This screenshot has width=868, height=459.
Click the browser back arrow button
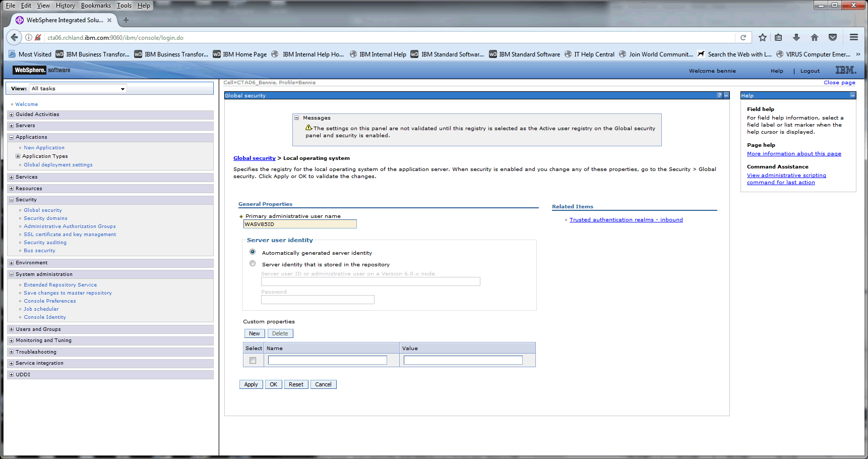pyautogui.click(x=14, y=37)
